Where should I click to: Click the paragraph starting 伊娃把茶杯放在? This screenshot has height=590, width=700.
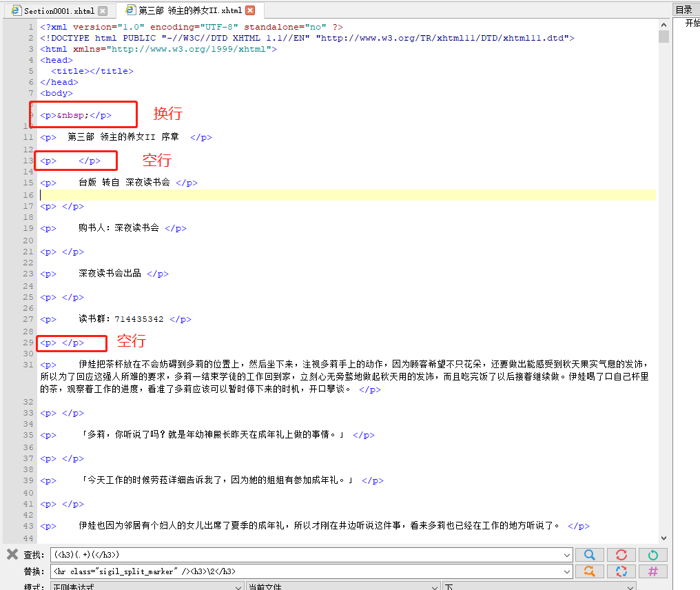tap(344, 376)
